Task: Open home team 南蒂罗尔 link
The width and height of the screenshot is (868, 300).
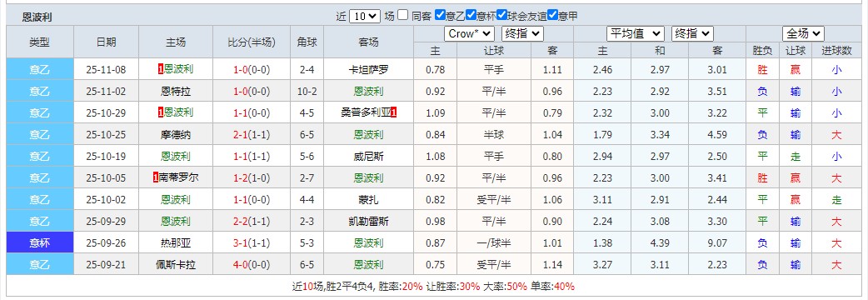Action: pos(178,178)
